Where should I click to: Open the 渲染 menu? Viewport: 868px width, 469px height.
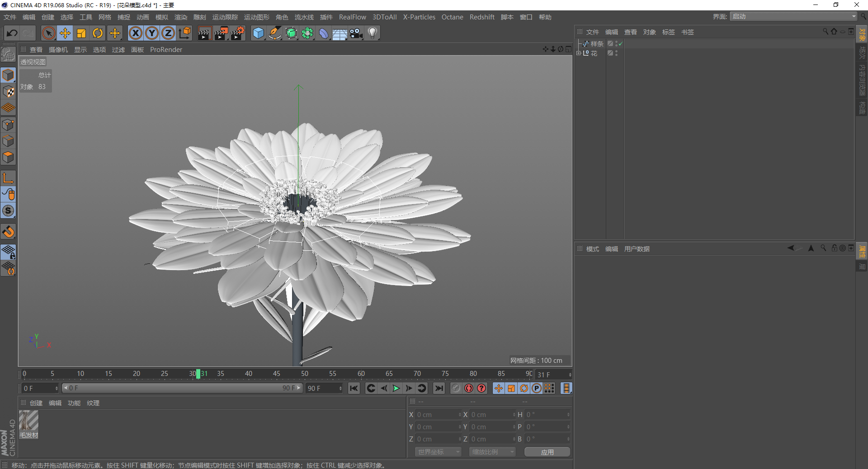(181, 17)
